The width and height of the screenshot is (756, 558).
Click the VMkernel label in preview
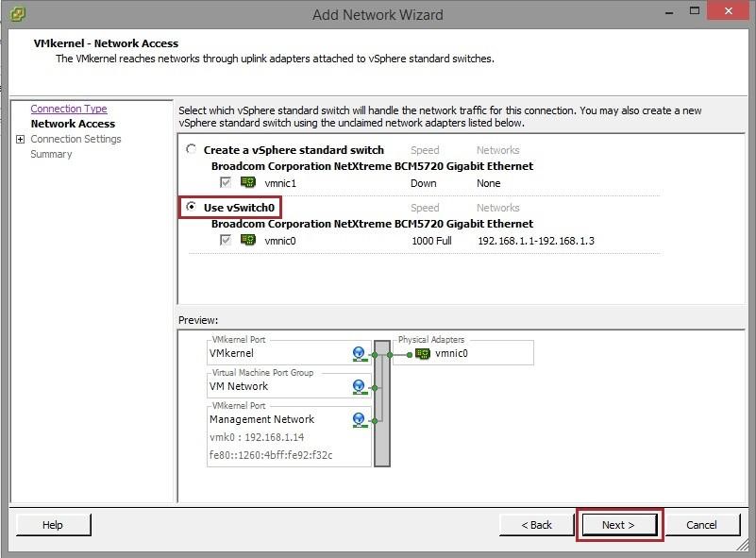tap(231, 353)
